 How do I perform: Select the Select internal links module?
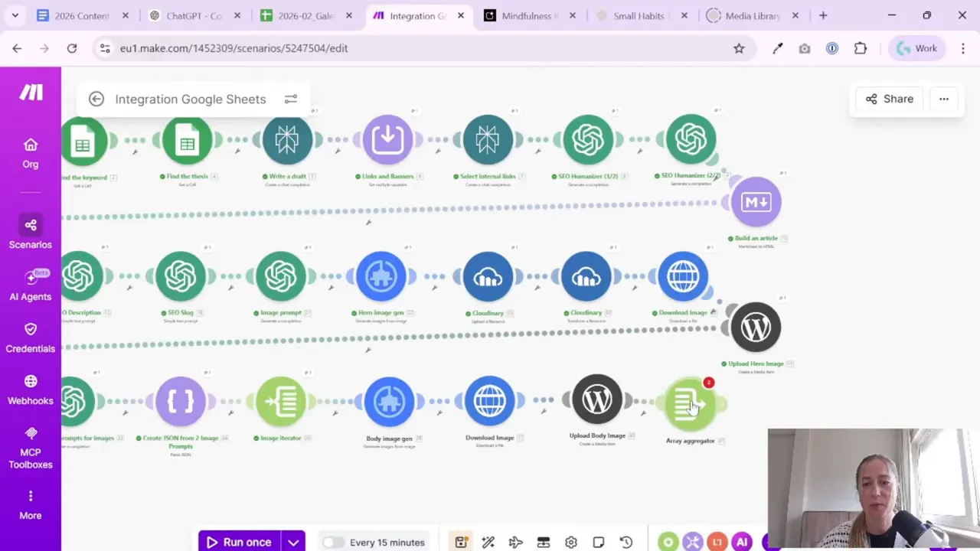488,140
